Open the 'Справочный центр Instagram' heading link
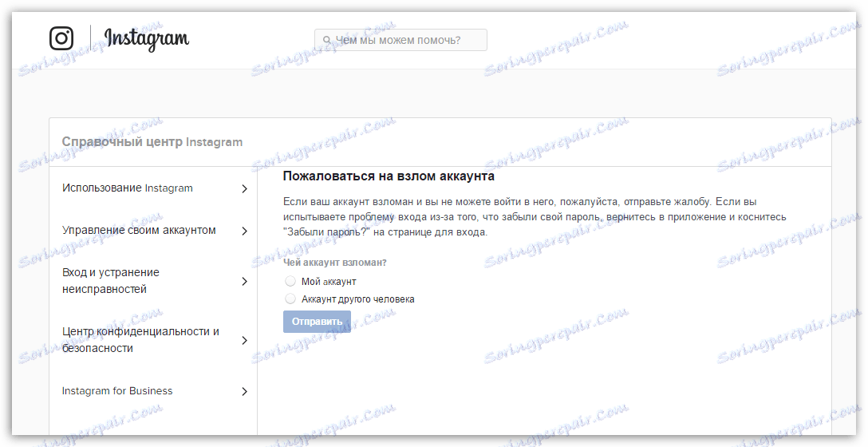868x447 pixels. coord(152,142)
